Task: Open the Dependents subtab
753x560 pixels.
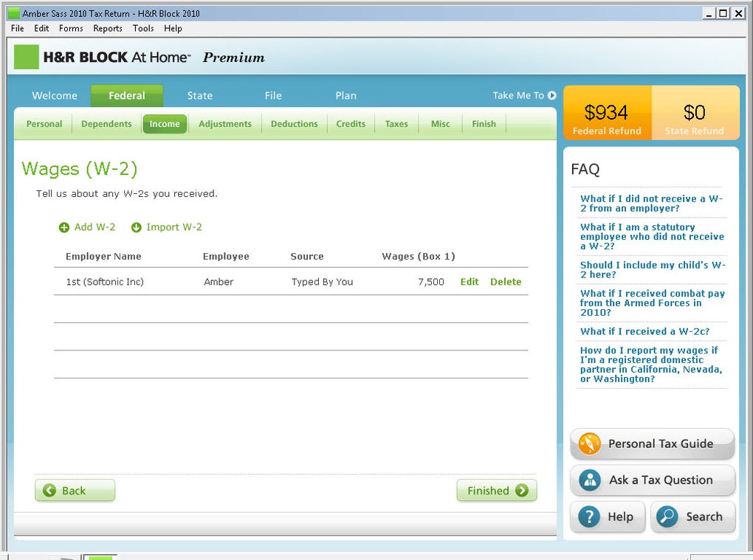Action: (x=106, y=124)
